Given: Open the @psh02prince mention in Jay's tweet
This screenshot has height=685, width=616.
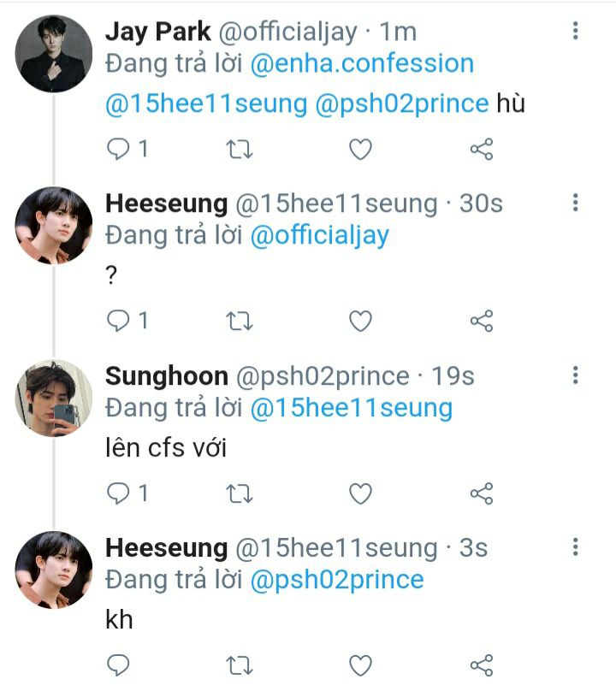Looking at the screenshot, I should (402, 103).
